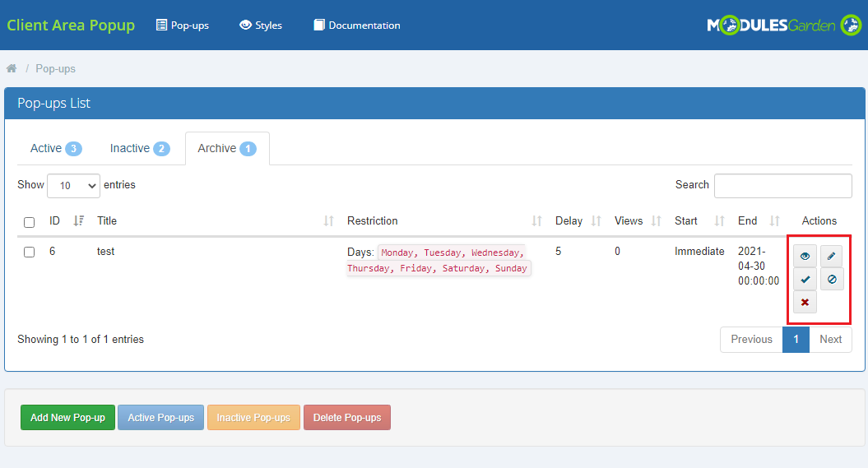Click the ModulesGarden logo

pos(784,25)
